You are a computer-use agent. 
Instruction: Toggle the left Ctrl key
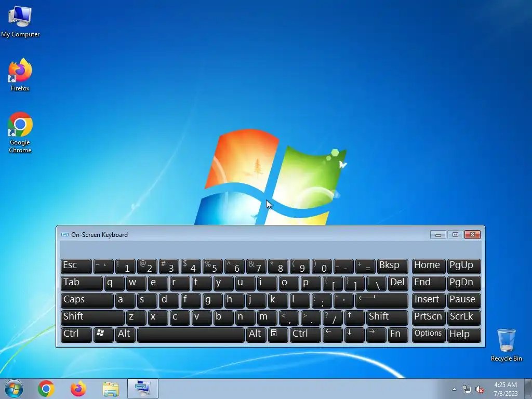(x=76, y=335)
